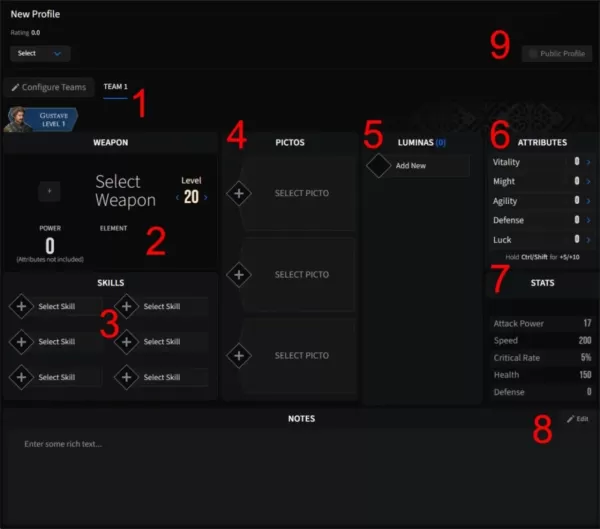
Task: Click the Vitality increase arrow
Action: coord(588,162)
